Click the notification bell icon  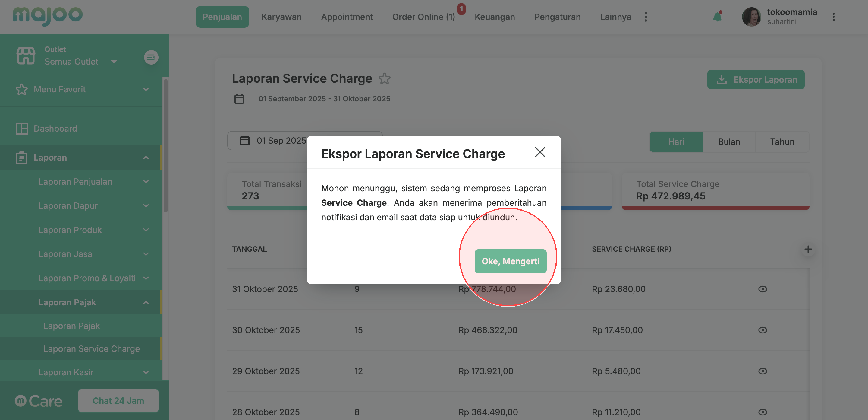717,17
